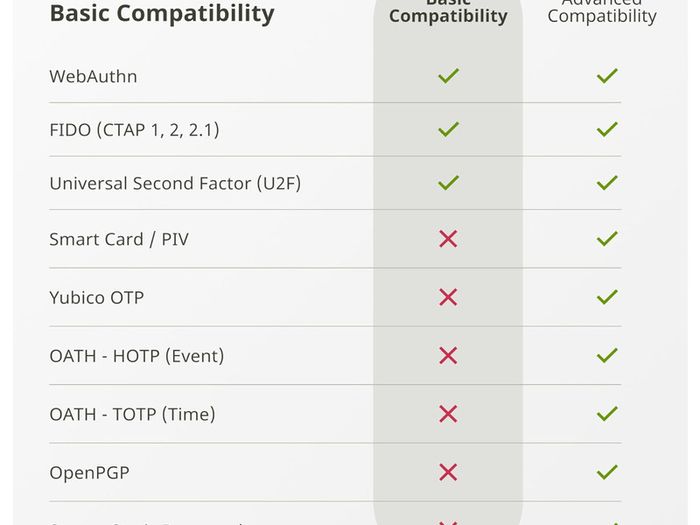Select the Advanced Compatibility column header
The height and width of the screenshot is (525, 700).
[x=602, y=11]
